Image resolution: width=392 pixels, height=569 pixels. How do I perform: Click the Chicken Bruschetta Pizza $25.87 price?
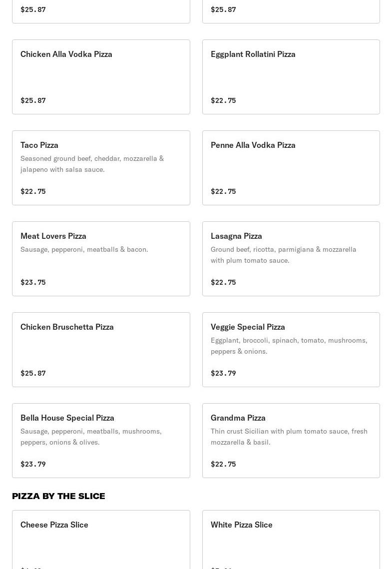(x=33, y=373)
